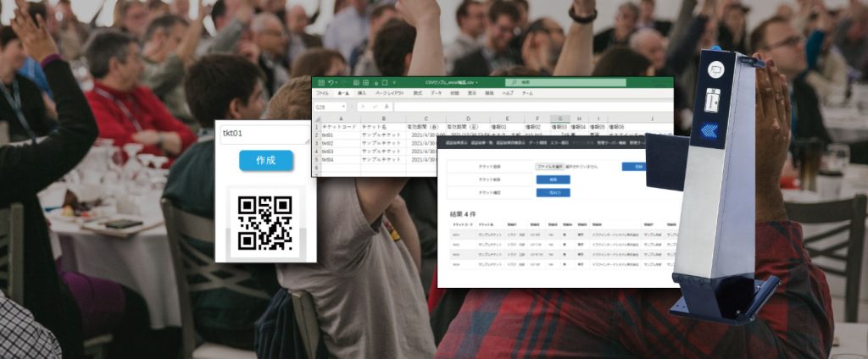This screenshot has height=359, width=868.
Task: Select column C header in Excel
Action: pos(426,119)
